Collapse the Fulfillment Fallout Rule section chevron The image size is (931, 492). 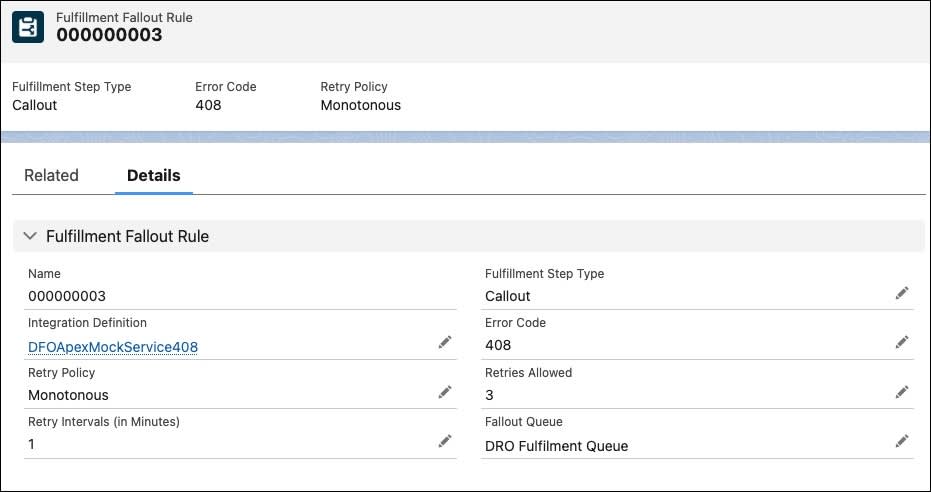[29, 236]
